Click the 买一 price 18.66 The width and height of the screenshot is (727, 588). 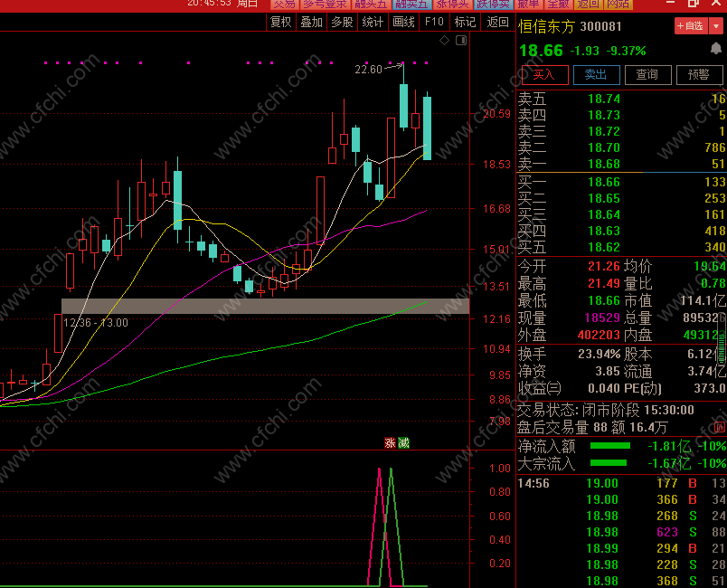pyautogui.click(x=604, y=182)
